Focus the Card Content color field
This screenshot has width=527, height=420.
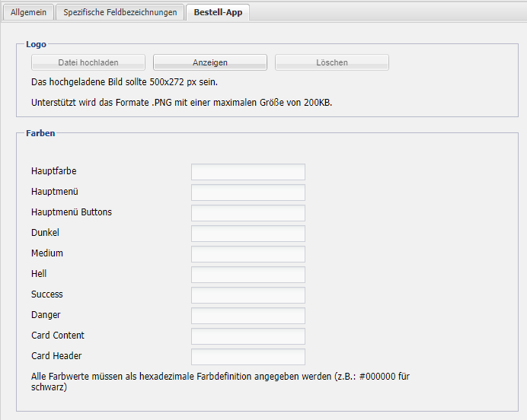tap(248, 336)
